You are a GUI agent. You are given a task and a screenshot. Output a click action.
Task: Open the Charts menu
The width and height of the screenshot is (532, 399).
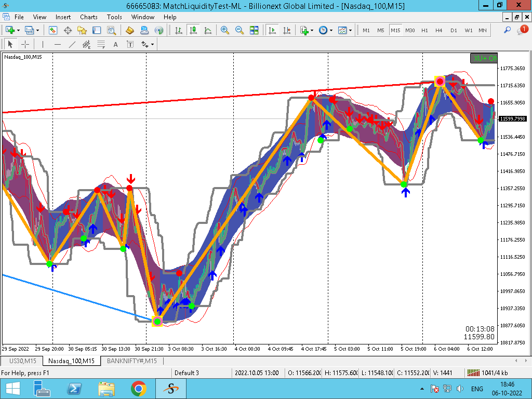[x=89, y=17]
